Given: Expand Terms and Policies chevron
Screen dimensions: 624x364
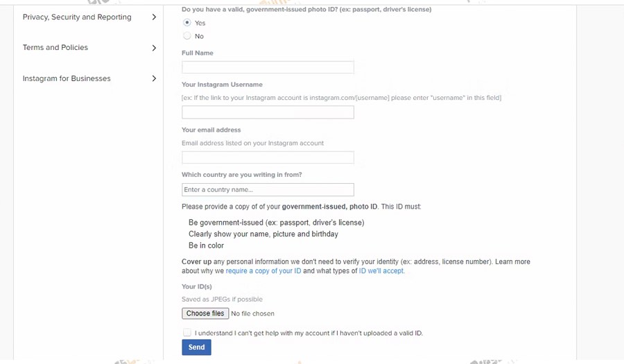Looking at the screenshot, I should tap(154, 48).
